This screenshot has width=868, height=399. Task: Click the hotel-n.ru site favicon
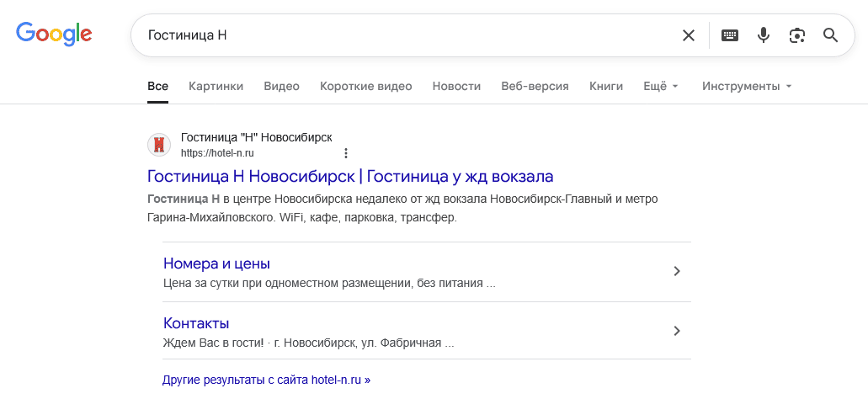click(x=159, y=145)
